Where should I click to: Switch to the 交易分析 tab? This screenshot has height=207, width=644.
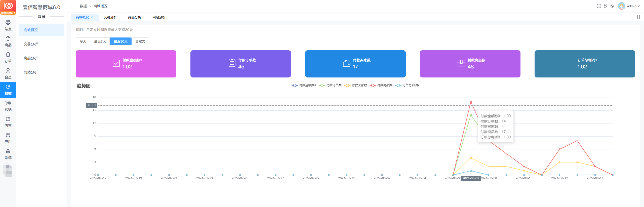[110, 17]
